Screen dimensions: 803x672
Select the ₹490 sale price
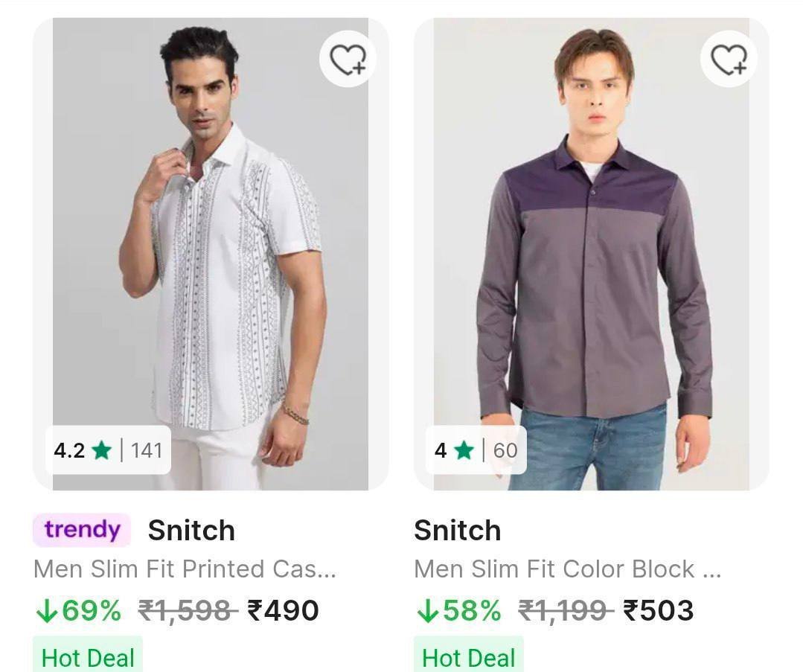point(283,611)
